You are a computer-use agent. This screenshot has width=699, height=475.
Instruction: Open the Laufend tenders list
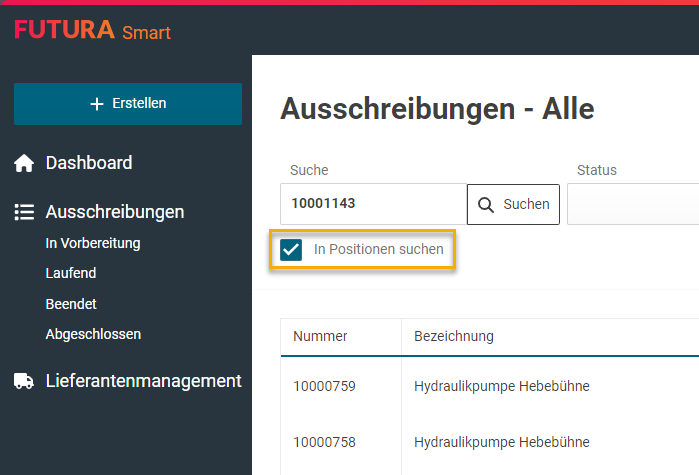[71, 273]
